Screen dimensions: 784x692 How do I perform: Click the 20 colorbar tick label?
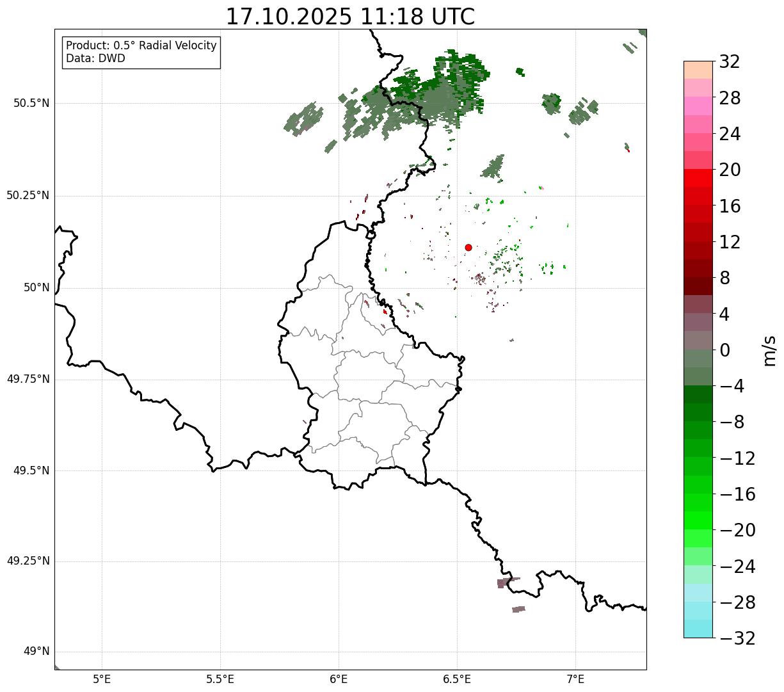tap(730, 170)
